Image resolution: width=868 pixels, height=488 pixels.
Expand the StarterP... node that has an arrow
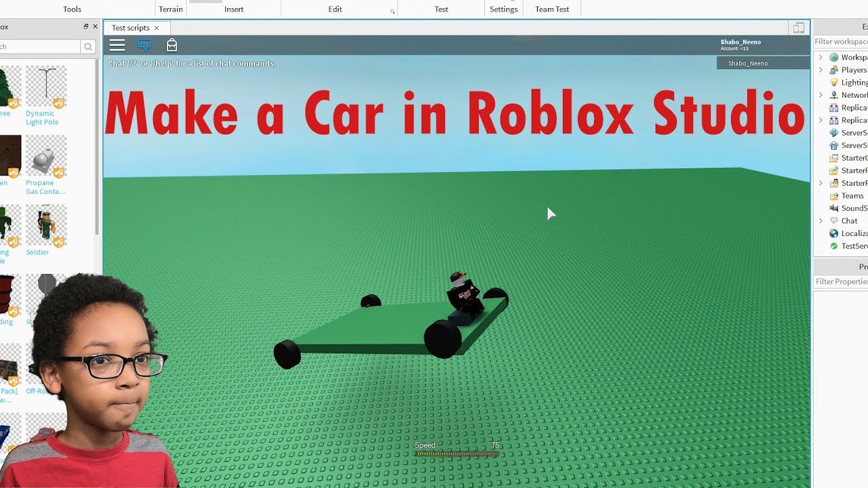pyautogui.click(x=821, y=183)
